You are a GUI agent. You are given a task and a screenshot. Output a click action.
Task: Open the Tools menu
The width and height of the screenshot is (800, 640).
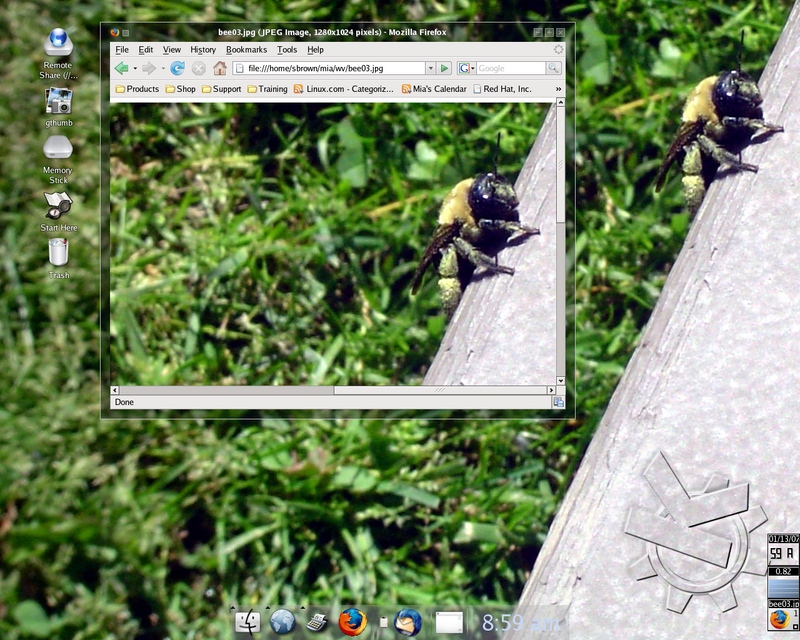(x=287, y=50)
